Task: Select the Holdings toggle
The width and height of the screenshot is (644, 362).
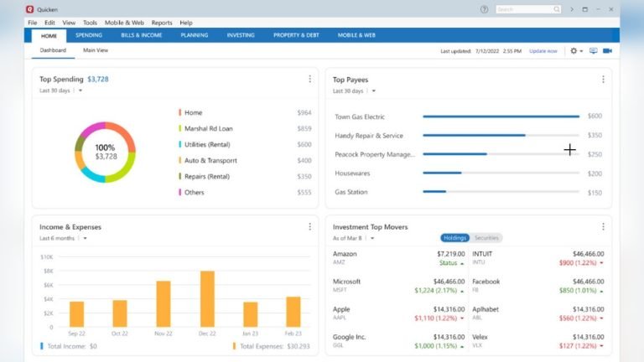Action: [454, 238]
